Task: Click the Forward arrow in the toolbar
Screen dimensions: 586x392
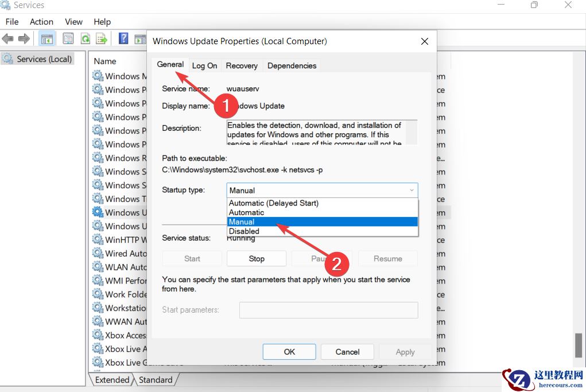Action: [x=24, y=38]
